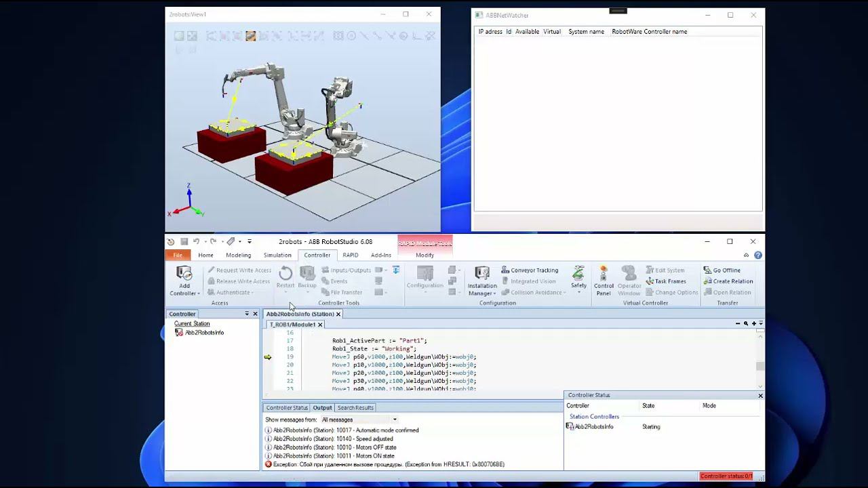
Task: Click Task Frames
Action: click(666, 281)
